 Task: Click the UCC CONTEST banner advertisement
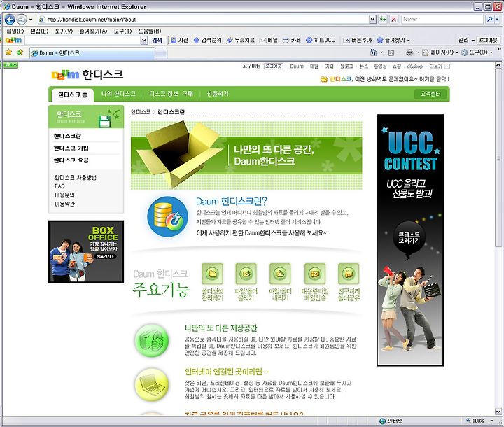pyautogui.click(x=410, y=240)
